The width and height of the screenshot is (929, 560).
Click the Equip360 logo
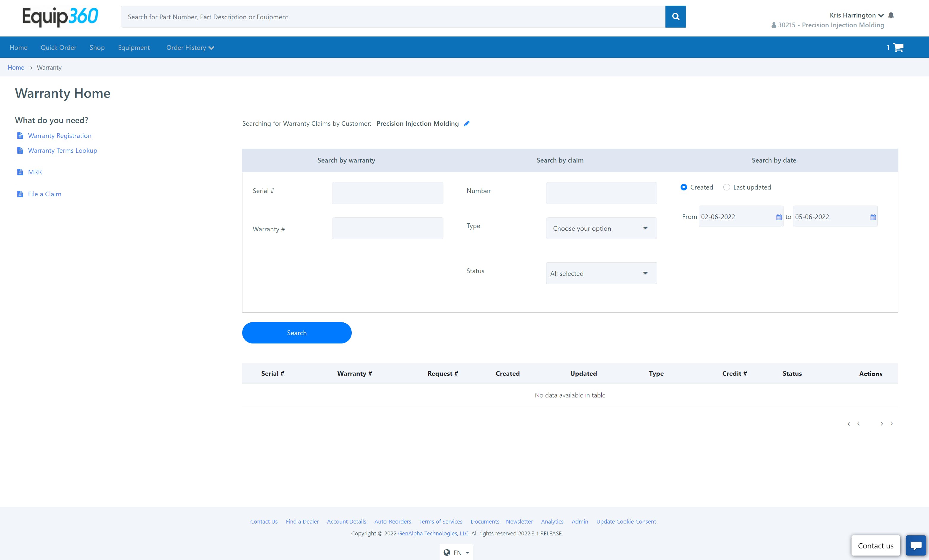60,17
